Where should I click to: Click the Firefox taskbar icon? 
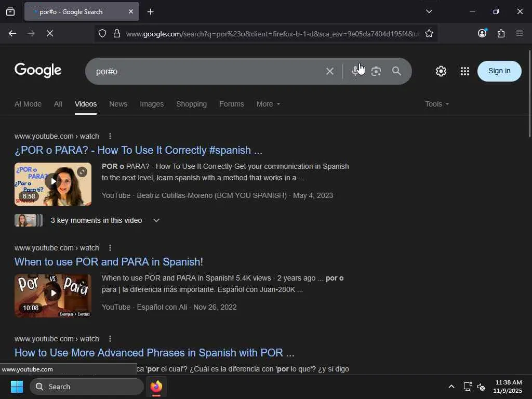pos(156,387)
